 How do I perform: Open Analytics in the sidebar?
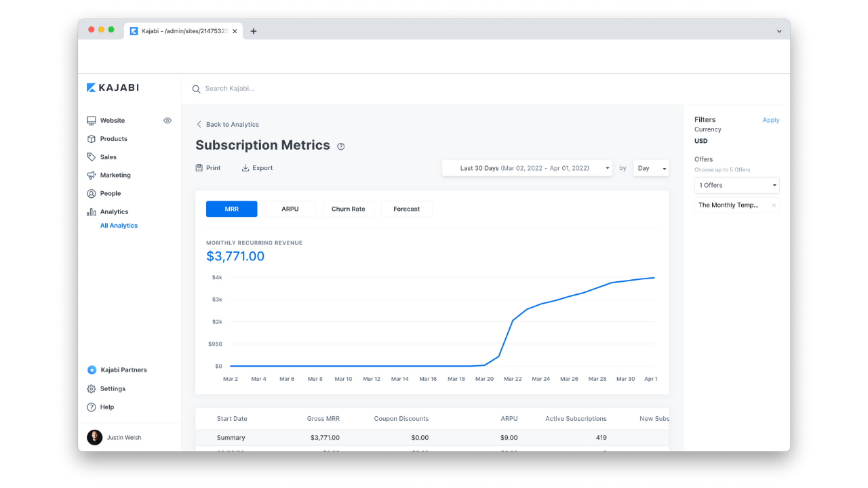pos(114,211)
